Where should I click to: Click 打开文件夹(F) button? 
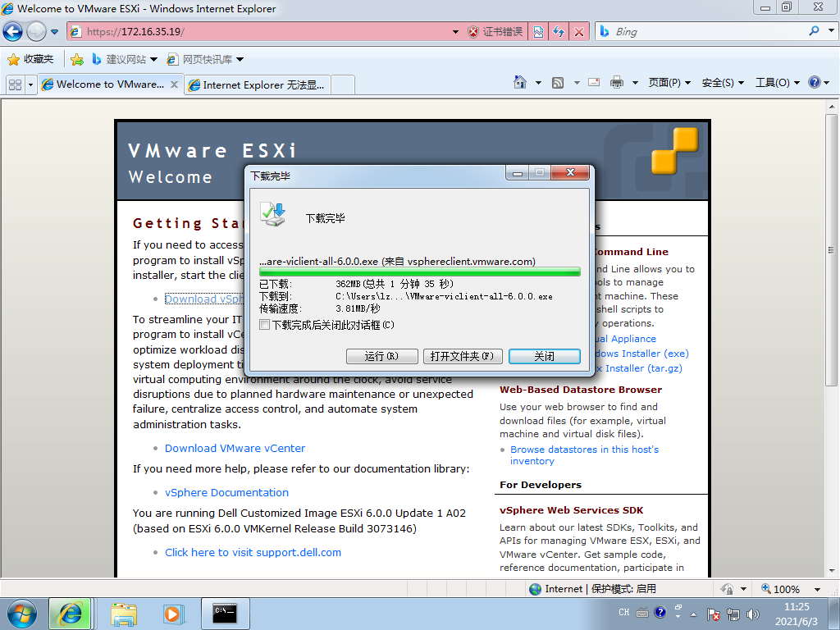[463, 356]
